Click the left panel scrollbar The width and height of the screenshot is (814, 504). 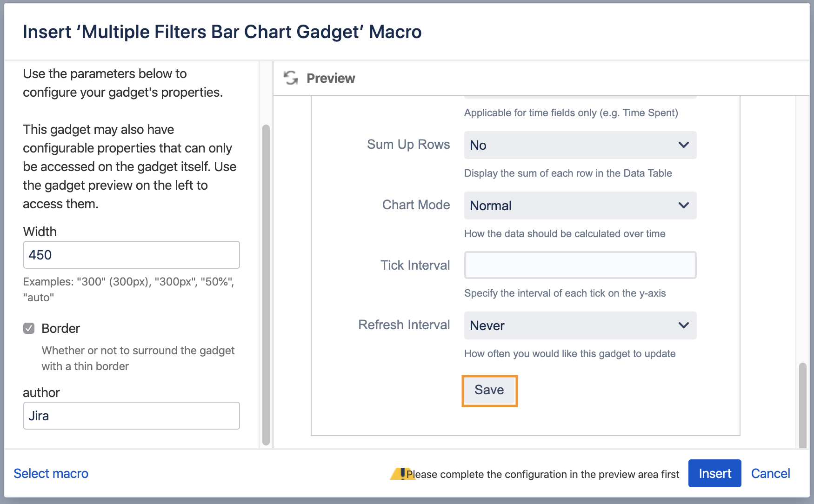pos(266,279)
